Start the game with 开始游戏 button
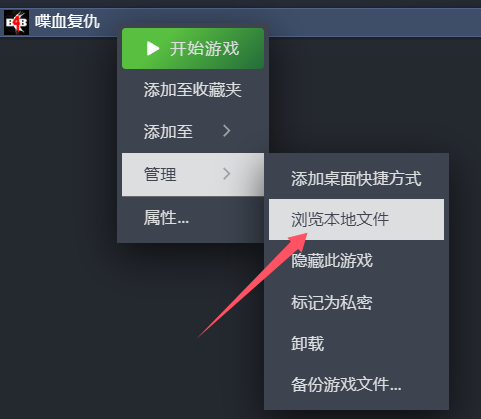 tap(193, 49)
